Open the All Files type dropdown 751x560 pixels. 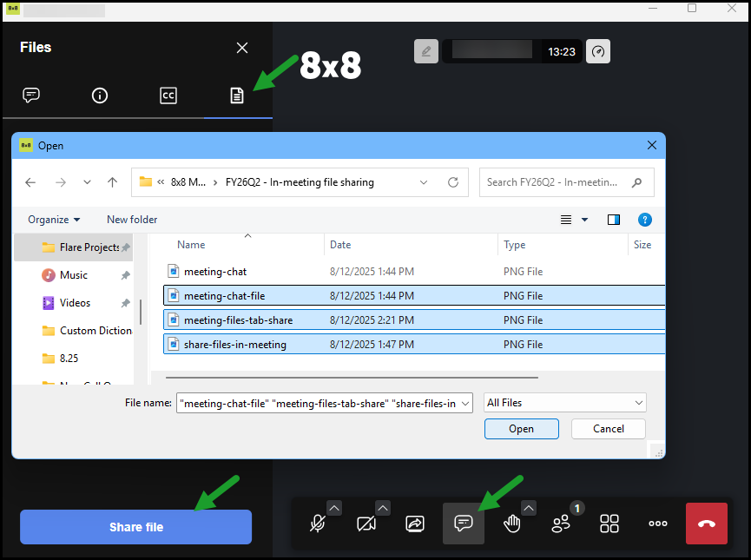(x=565, y=403)
